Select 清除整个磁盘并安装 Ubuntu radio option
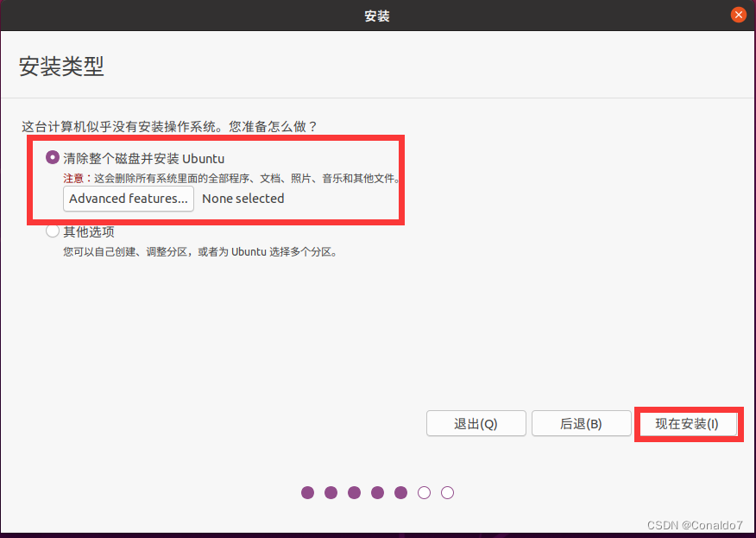This screenshot has height=538, width=756. tap(52, 158)
